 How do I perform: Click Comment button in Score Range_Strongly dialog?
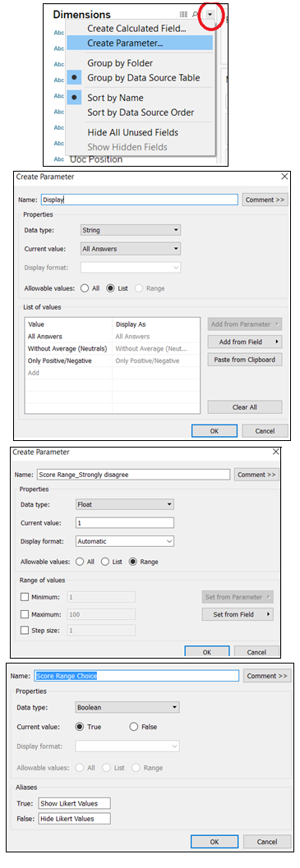(x=256, y=475)
